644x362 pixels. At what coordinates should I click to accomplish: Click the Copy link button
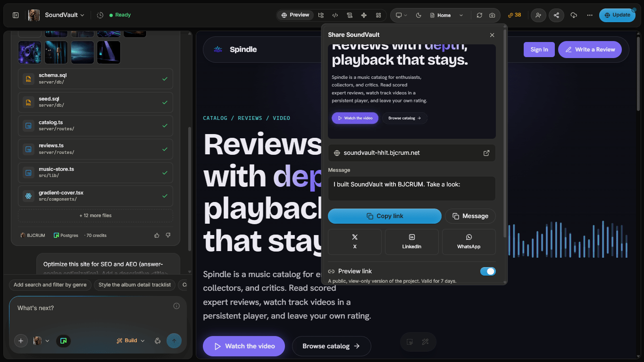point(385,216)
